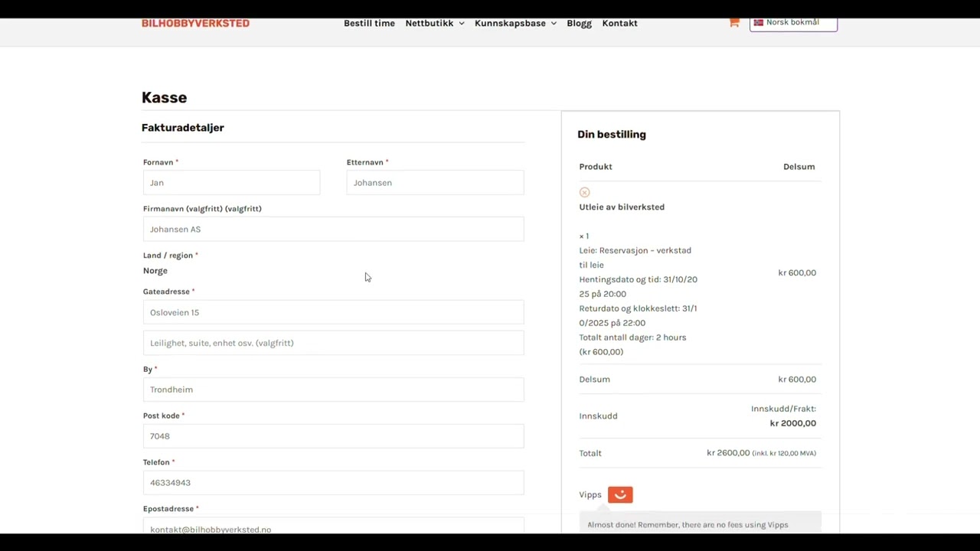Open the Norsk bokmål language selector
980x551 pixels.
[x=793, y=23]
